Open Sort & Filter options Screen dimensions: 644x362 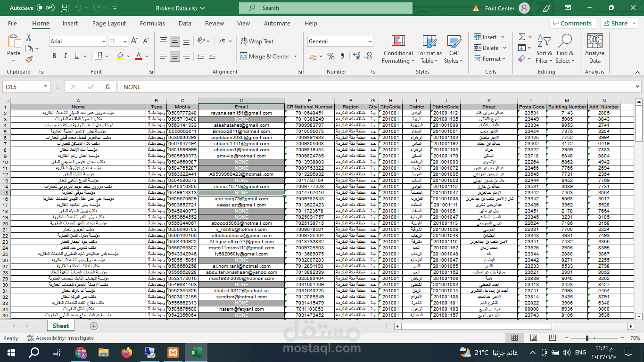(544, 49)
